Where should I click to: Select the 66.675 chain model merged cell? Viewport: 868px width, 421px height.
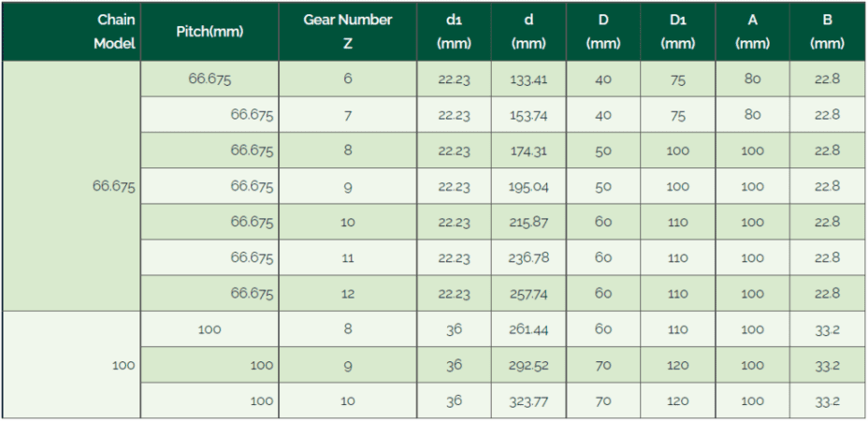71,186
